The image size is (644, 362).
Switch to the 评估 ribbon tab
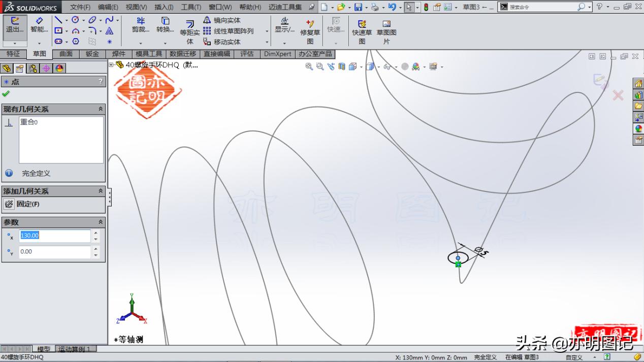tap(247, 54)
